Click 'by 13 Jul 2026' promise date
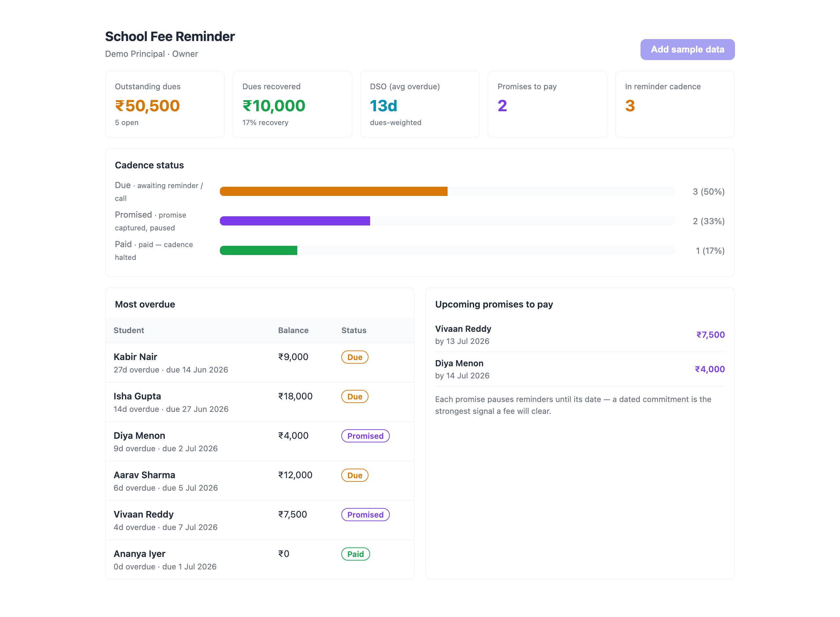840x617 pixels. tap(462, 341)
